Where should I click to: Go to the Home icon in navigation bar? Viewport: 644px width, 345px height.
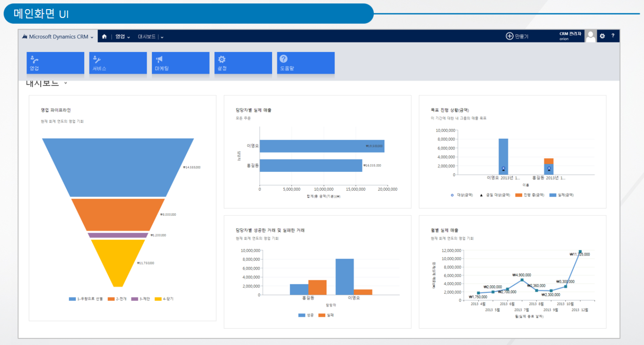coord(104,37)
